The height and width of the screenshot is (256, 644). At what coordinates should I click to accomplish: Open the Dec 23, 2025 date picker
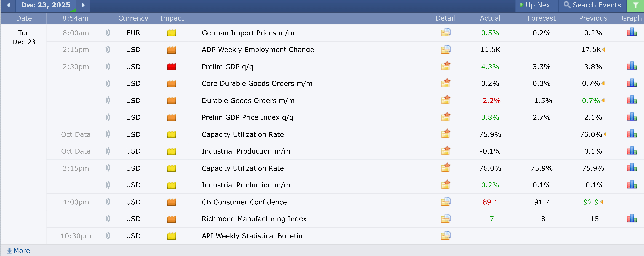pos(46,5)
